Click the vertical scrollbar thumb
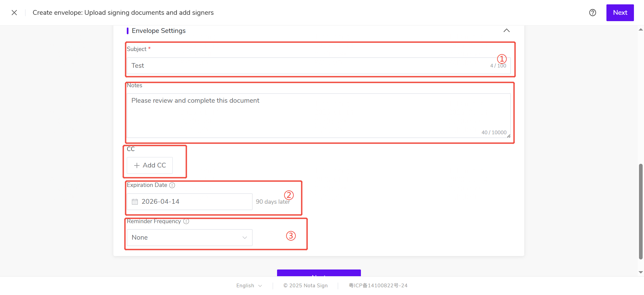 (641, 211)
